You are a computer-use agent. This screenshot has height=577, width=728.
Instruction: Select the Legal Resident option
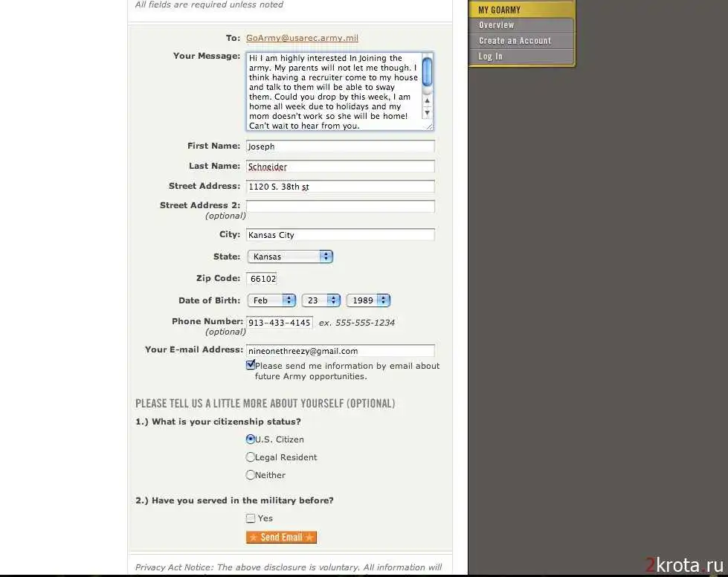point(251,457)
